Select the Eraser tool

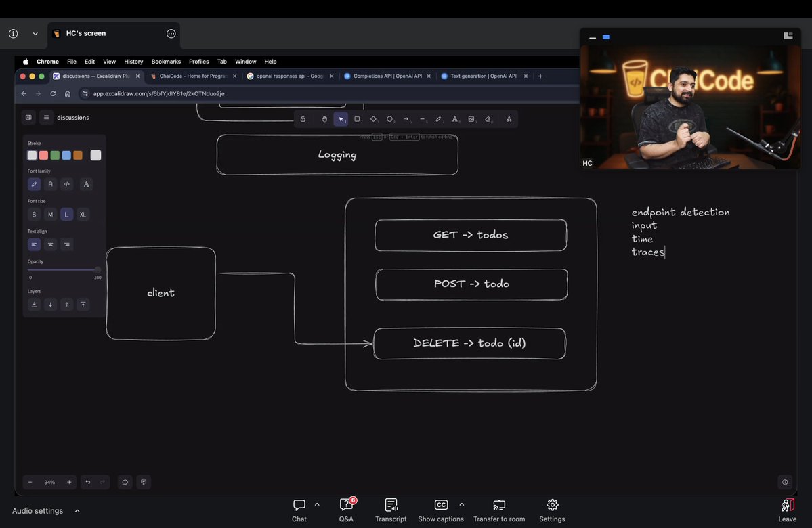pos(488,119)
